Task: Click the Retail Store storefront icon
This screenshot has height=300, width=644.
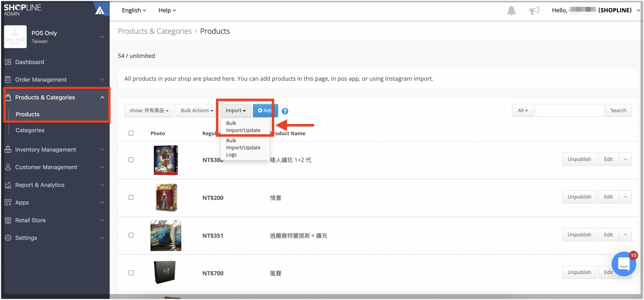Action: (x=8, y=220)
